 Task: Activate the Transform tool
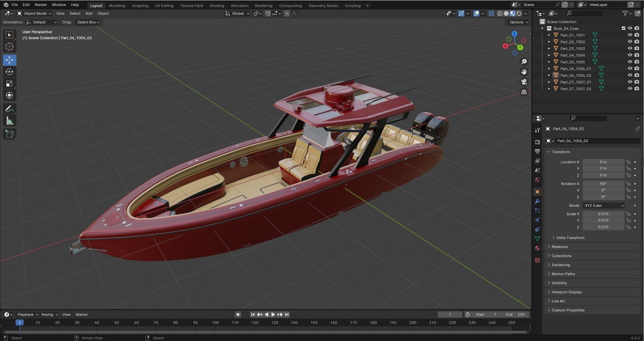coord(9,95)
